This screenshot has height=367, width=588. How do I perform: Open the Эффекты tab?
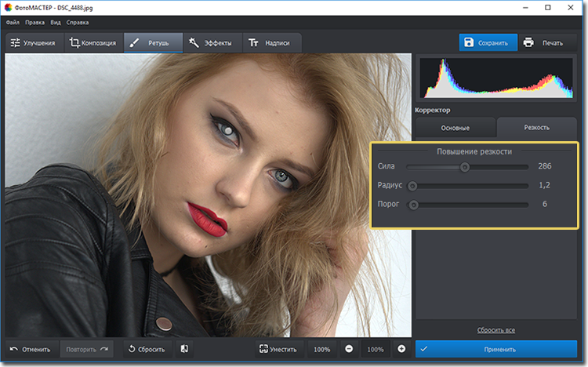tap(212, 43)
